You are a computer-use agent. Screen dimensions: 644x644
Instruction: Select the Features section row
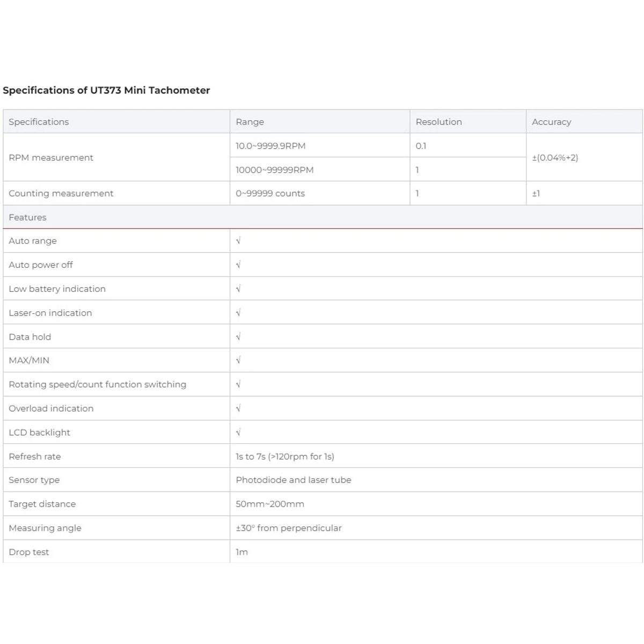[323, 217]
